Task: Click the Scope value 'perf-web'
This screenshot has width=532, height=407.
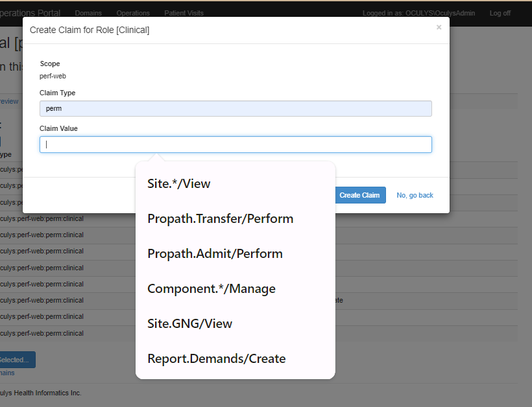Action: (53, 76)
